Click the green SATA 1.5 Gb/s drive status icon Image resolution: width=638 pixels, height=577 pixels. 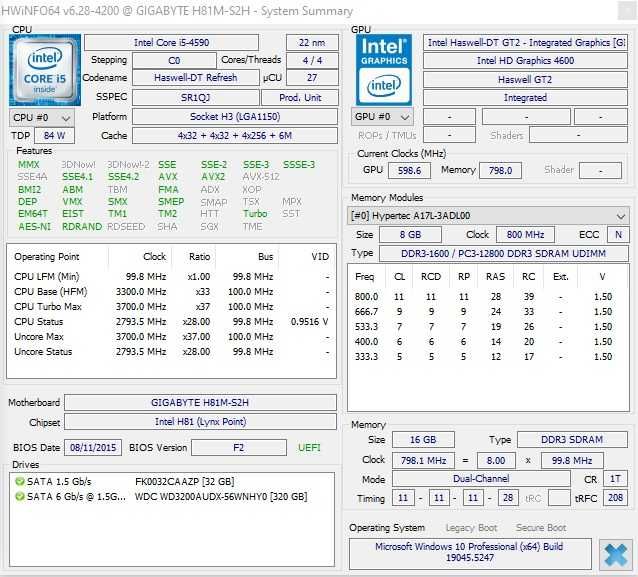19,481
